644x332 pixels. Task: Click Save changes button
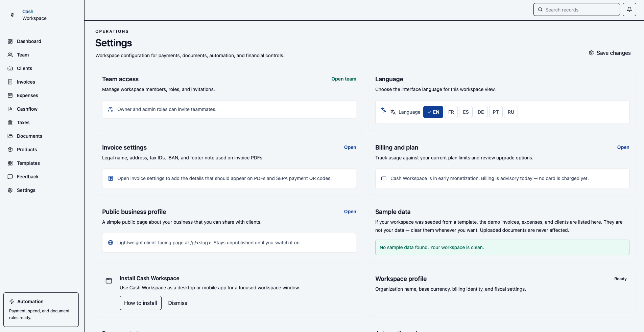point(610,53)
